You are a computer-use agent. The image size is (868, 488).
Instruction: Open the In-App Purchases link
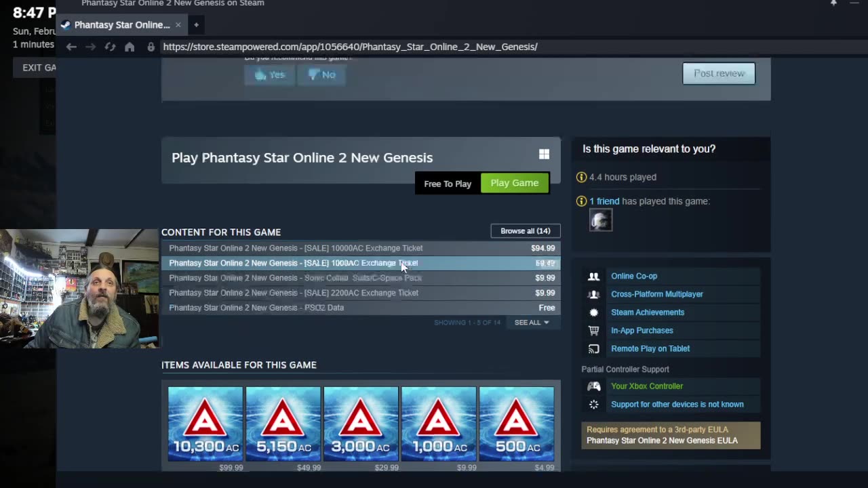[x=642, y=331]
